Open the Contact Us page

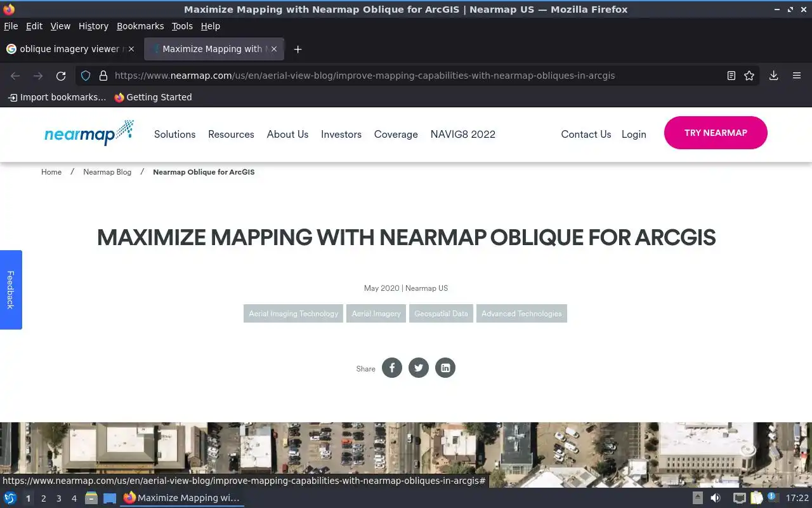586,134
